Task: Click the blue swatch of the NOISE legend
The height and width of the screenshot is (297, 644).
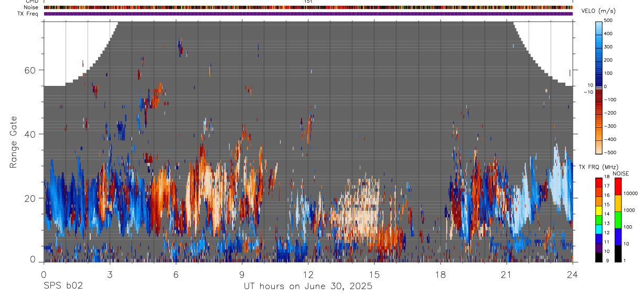Action: point(618,237)
